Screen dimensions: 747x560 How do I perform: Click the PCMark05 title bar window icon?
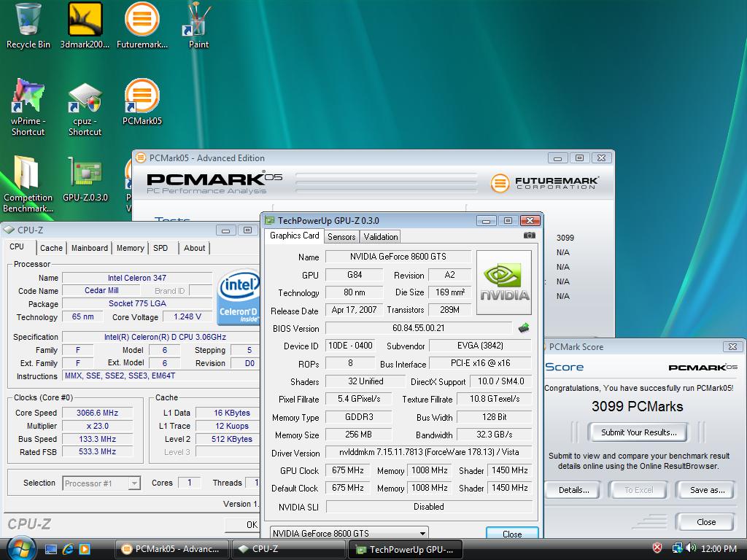click(x=141, y=157)
